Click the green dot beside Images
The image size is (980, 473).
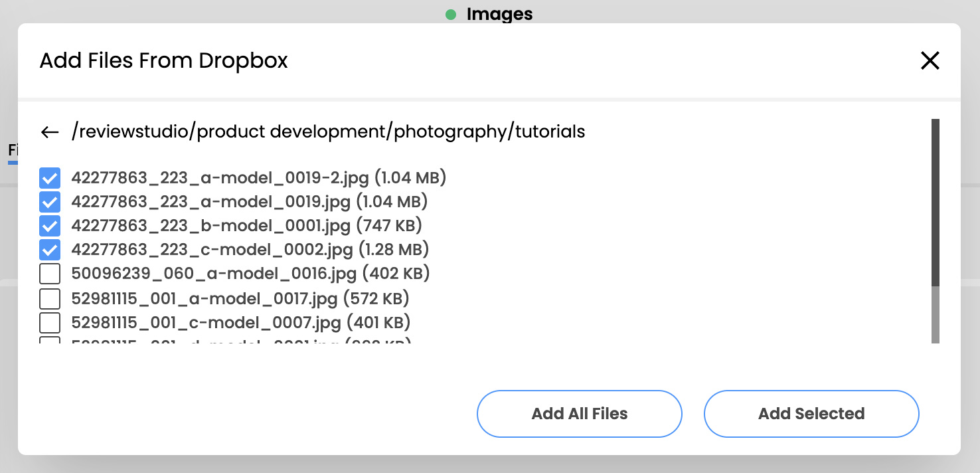pos(451,14)
